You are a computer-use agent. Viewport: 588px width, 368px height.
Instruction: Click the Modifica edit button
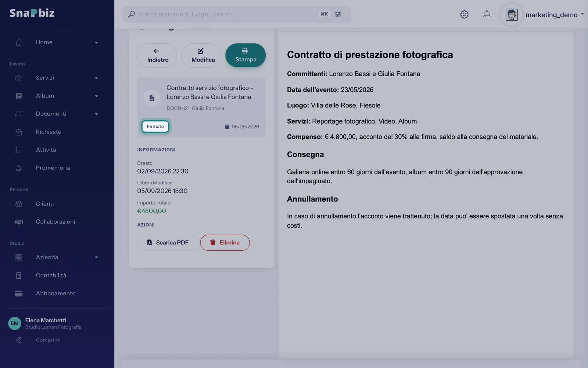click(x=201, y=56)
